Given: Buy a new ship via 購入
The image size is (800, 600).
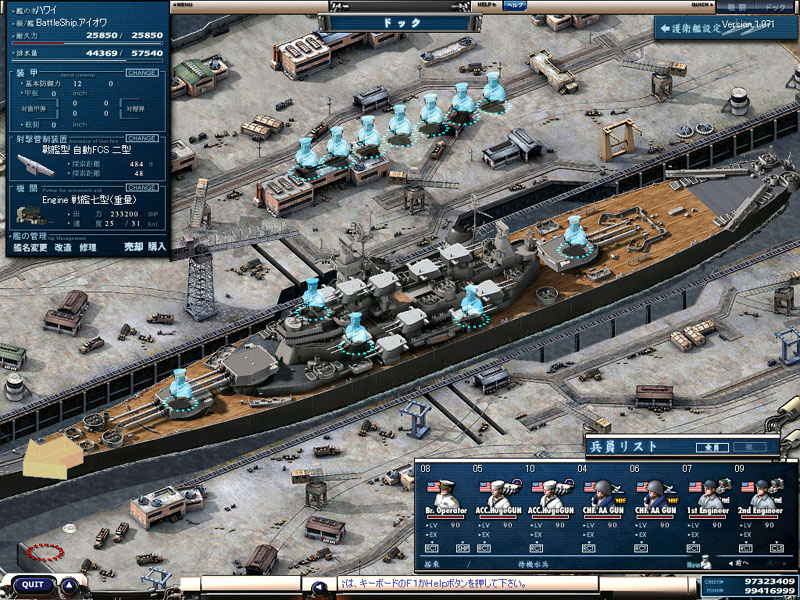Looking at the screenshot, I should (157, 247).
